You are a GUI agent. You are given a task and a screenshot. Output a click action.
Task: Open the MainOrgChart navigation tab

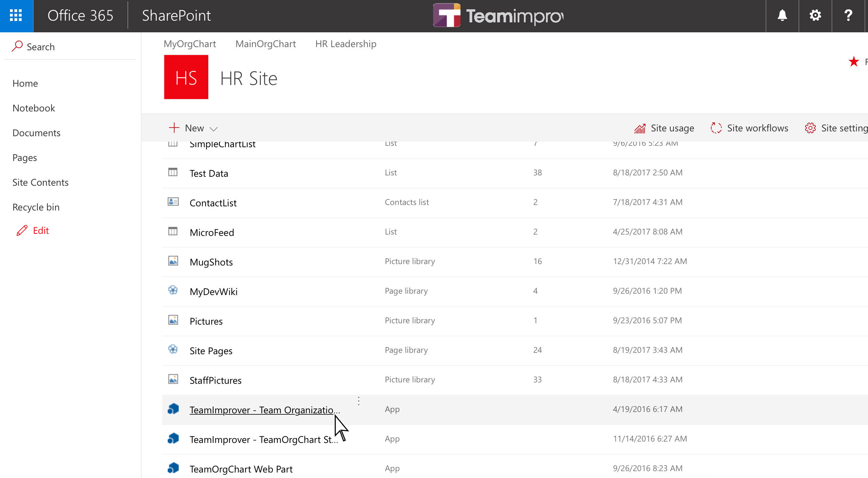click(x=266, y=44)
